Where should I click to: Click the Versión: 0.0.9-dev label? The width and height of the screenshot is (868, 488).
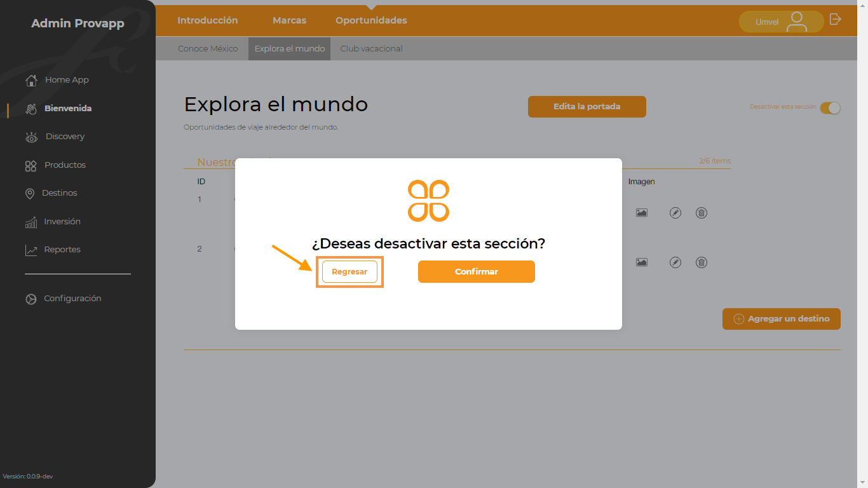pos(28,477)
